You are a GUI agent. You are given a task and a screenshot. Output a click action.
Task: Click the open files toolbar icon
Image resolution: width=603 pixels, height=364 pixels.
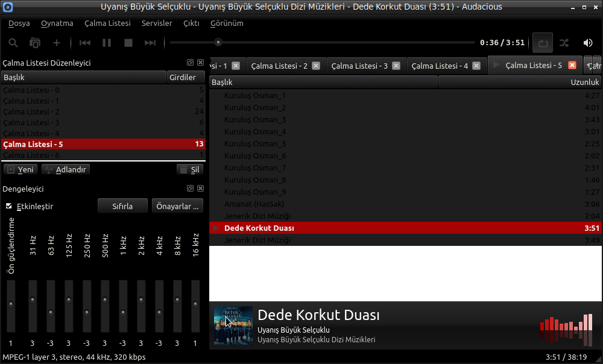(x=35, y=43)
